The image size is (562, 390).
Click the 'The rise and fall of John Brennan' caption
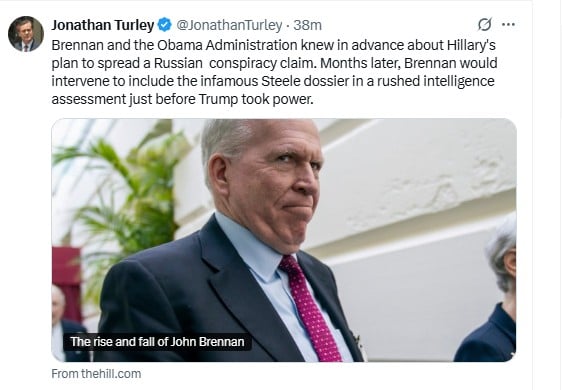point(157,342)
